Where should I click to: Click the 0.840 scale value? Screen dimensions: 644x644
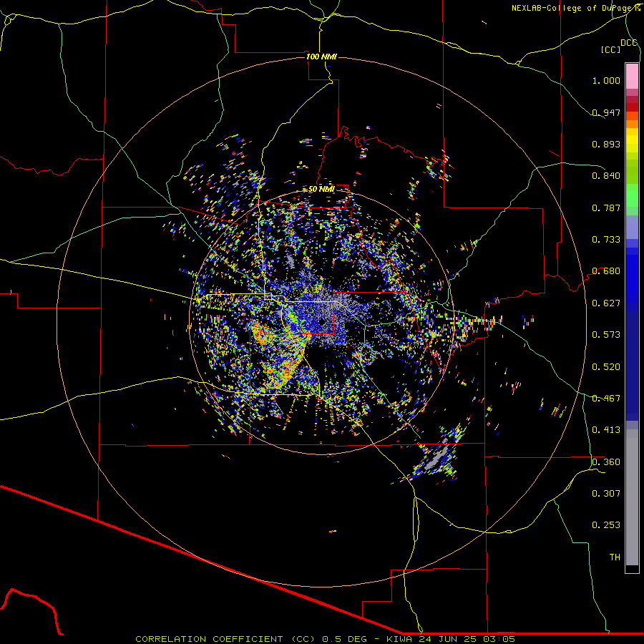click(606, 176)
